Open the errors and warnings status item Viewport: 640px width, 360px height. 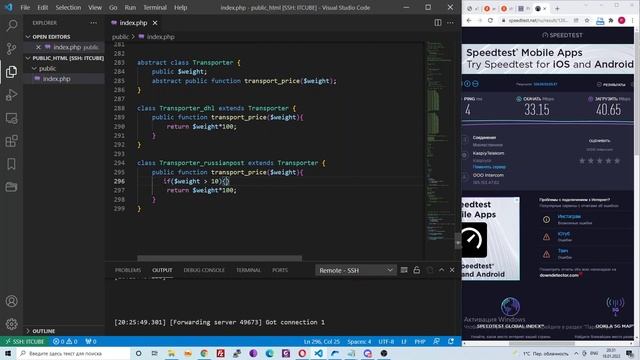pos(65,341)
